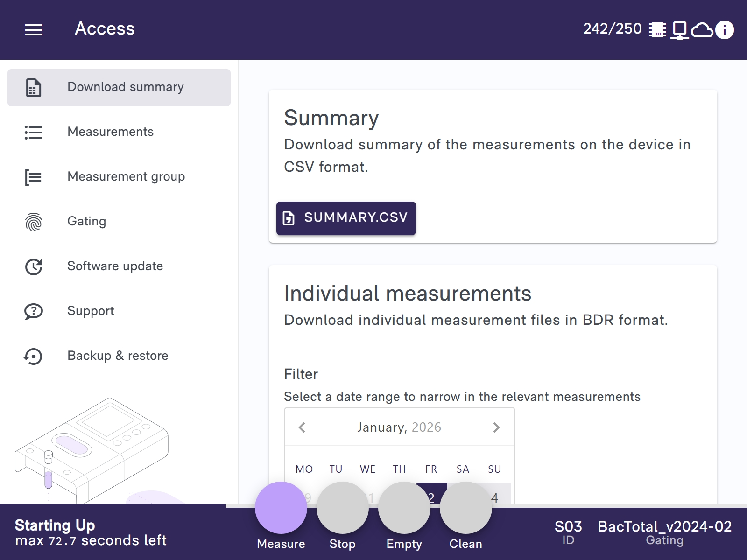Open January, 2026 month selector
The height and width of the screenshot is (560, 747).
tap(399, 427)
